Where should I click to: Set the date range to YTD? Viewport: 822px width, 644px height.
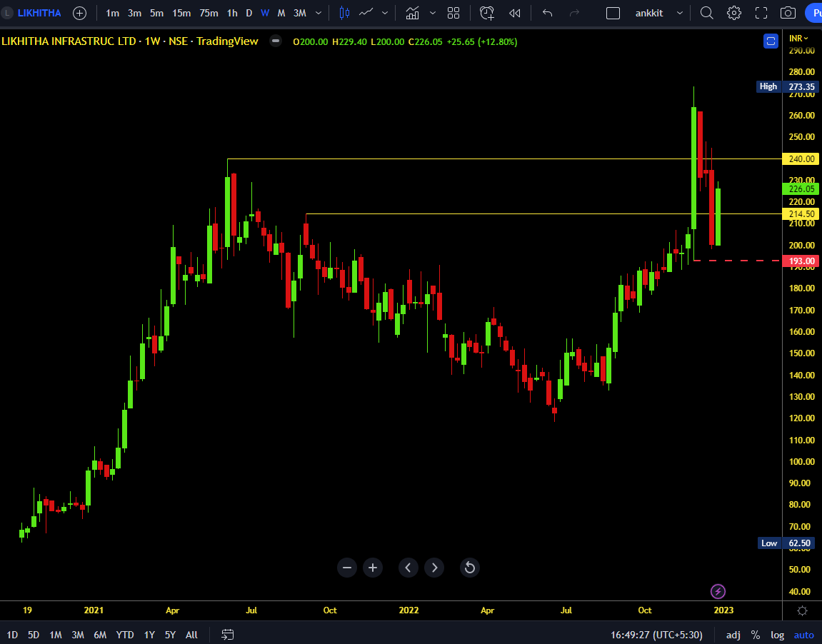pyautogui.click(x=125, y=635)
